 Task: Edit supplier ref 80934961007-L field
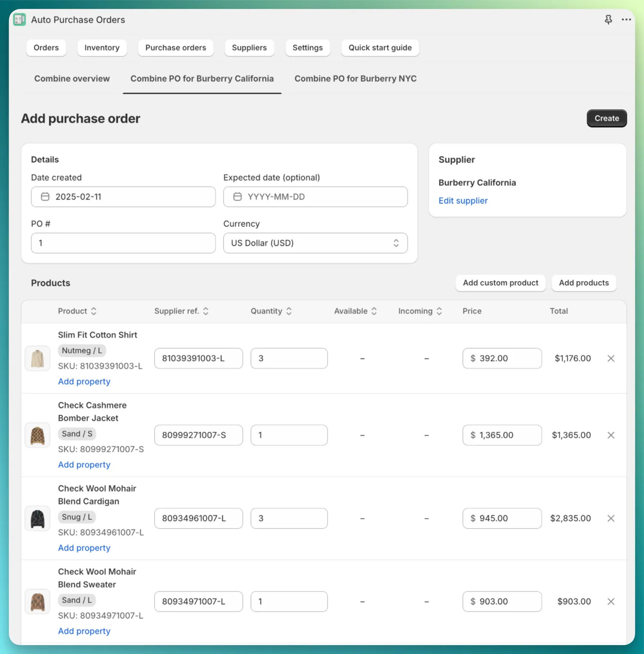pos(199,518)
